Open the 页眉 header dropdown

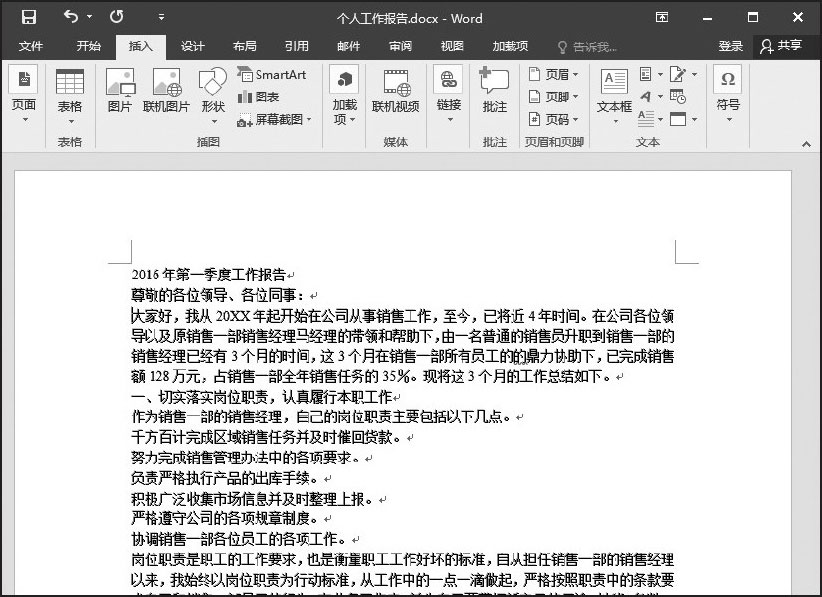550,75
